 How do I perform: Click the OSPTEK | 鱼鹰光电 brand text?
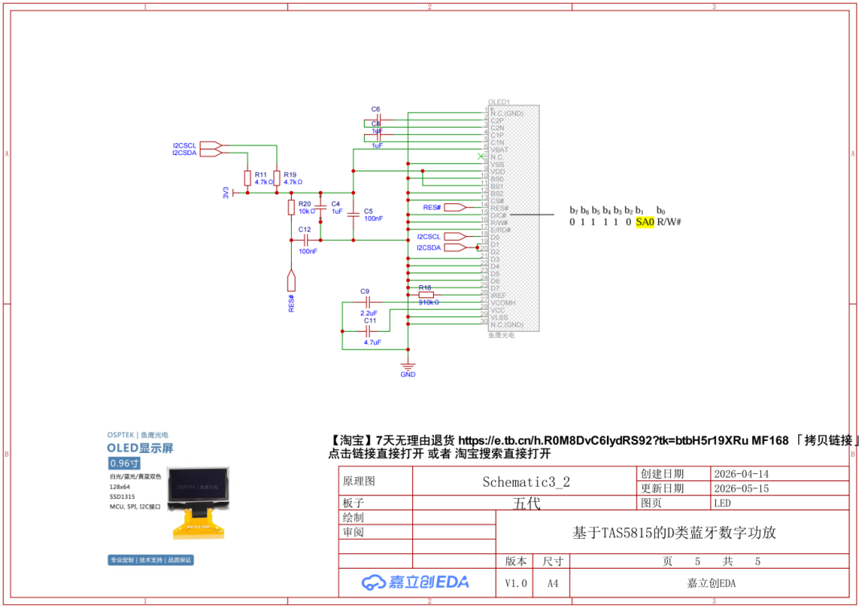[x=138, y=435]
